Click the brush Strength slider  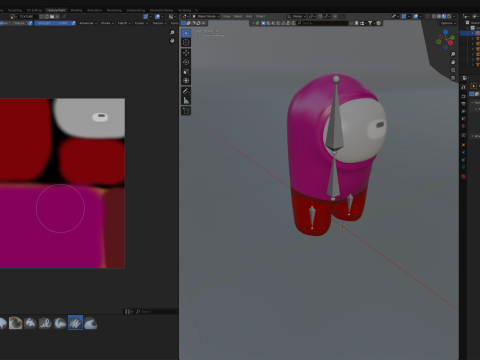tap(53, 23)
